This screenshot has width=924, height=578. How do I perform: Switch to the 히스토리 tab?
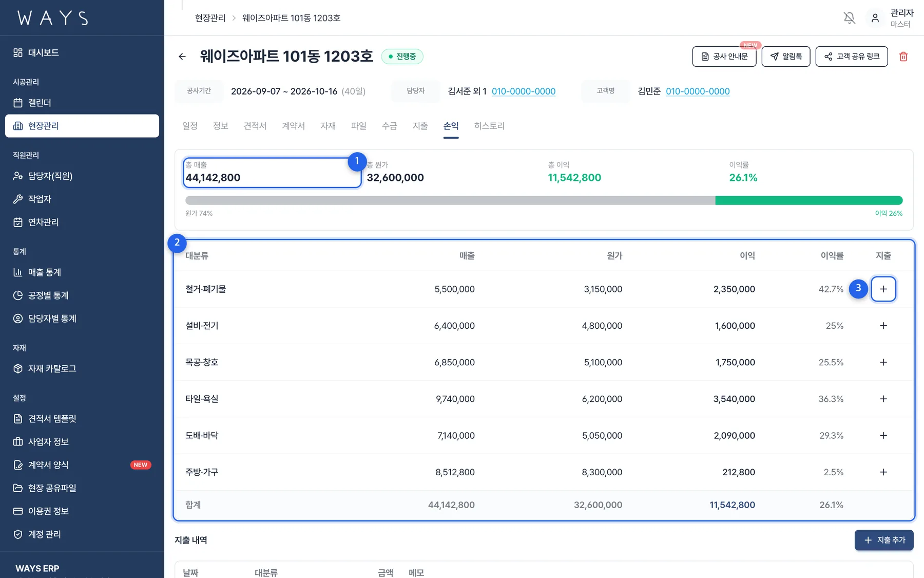click(489, 126)
